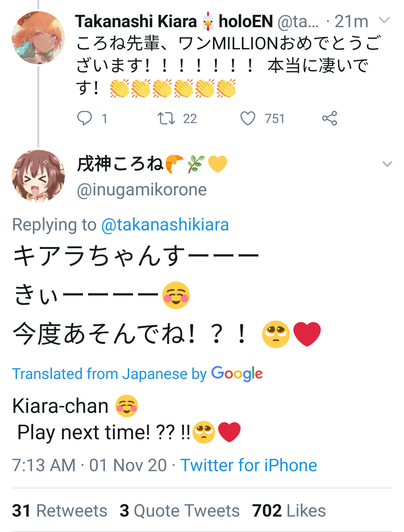Show the 702 Likes list
Viewport: 404px width, 532px height.
click(289, 510)
